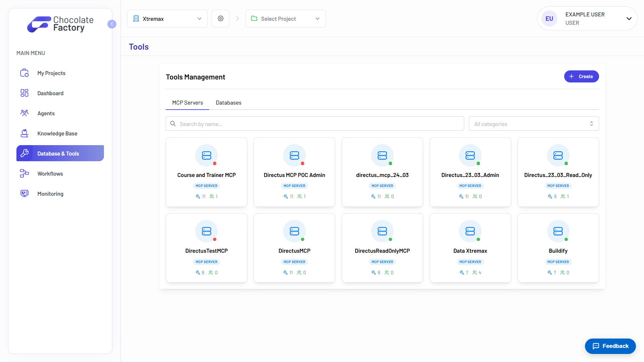Viewport: 644px width, 362px height.
Task: Click the EU user avatar
Action: pyautogui.click(x=549, y=19)
